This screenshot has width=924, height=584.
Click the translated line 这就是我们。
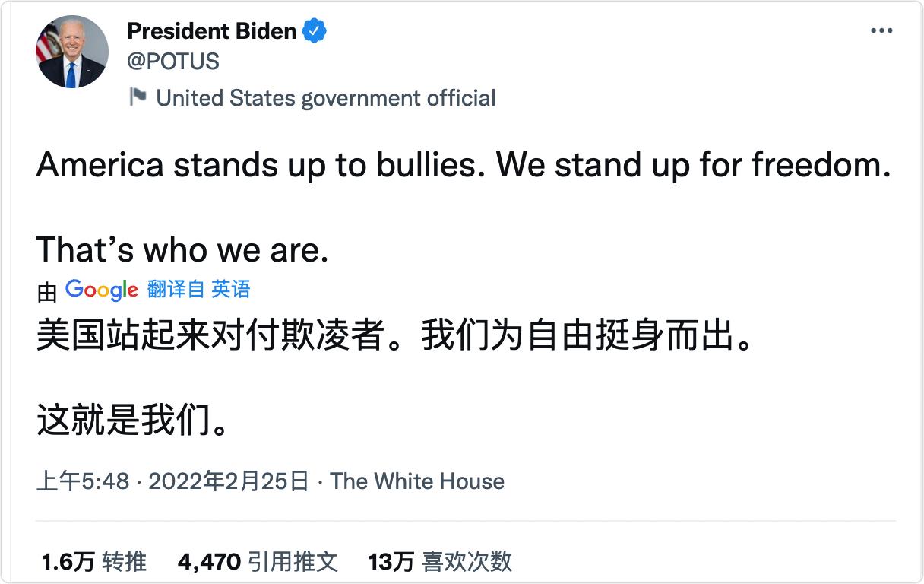[132, 421]
